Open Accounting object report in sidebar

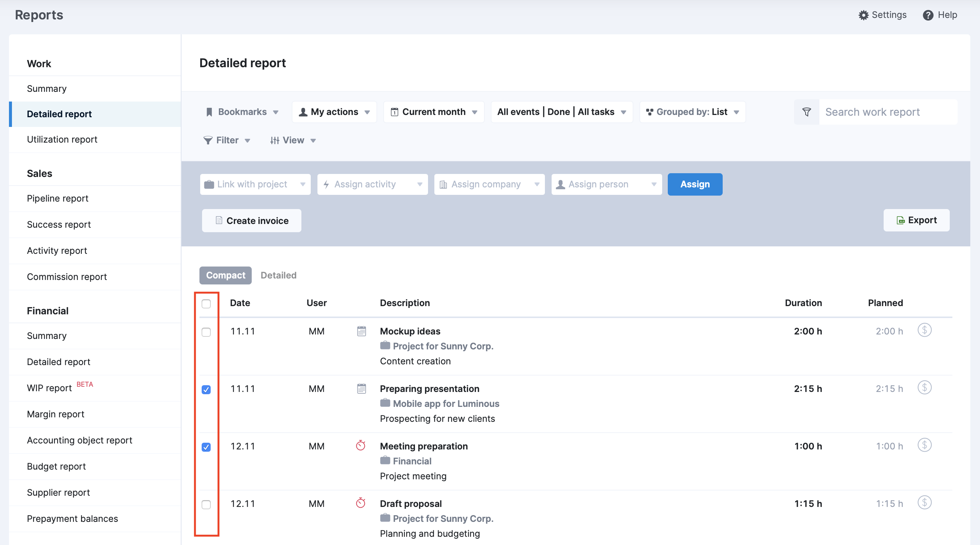click(95, 441)
